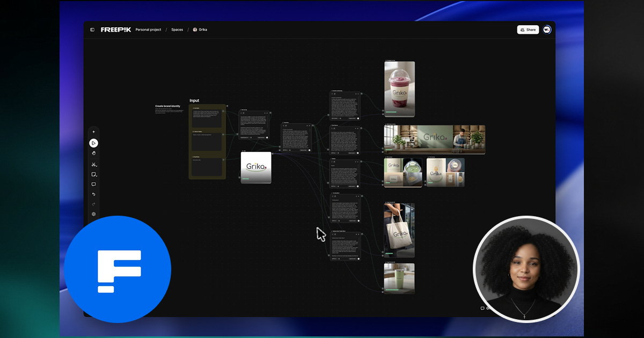
Task: Select the green cup packaging thumbnail
Action: point(403,172)
